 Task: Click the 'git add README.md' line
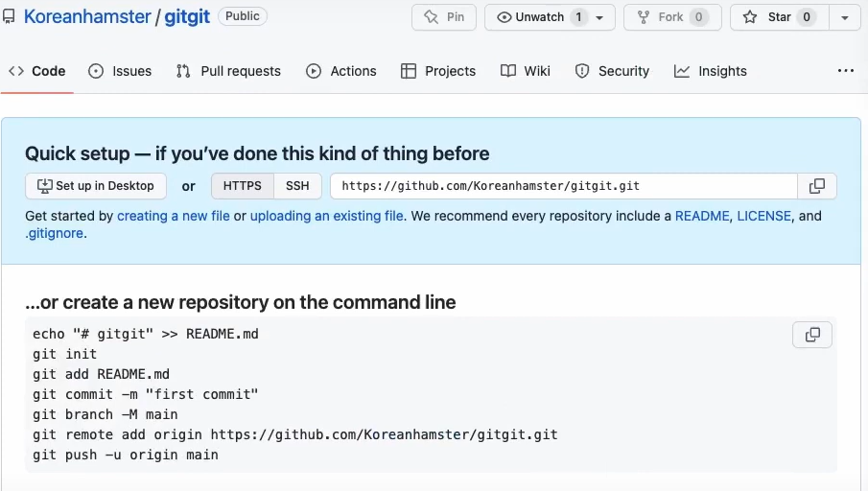(x=102, y=374)
